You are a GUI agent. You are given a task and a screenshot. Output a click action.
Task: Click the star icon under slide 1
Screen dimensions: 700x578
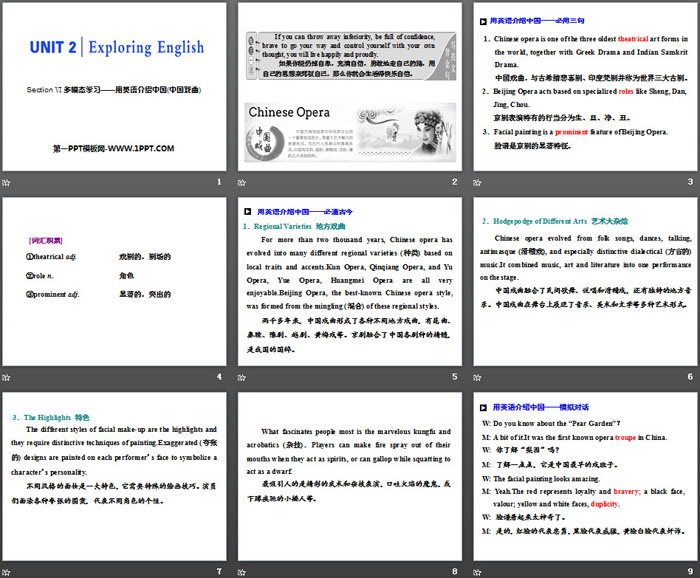point(6,183)
